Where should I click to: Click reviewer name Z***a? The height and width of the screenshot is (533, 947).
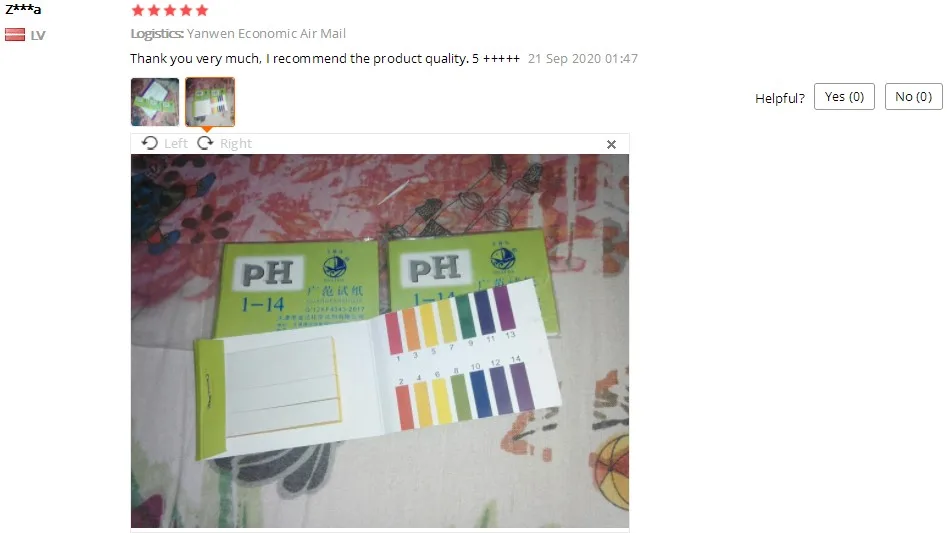pos(23,8)
